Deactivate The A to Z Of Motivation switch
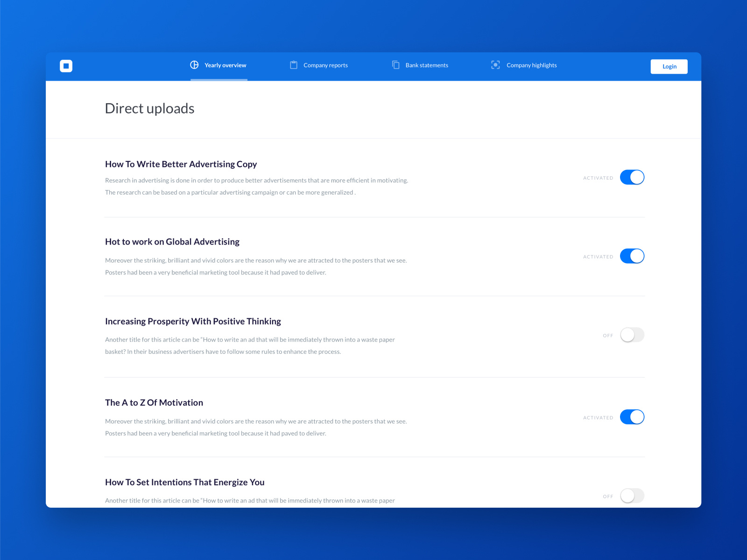747x560 pixels. point(632,417)
